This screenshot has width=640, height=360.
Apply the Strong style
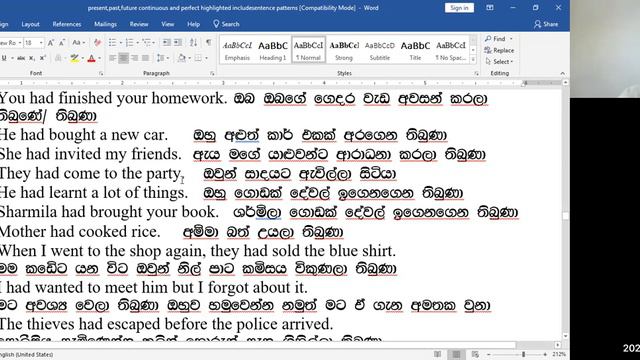click(x=344, y=50)
